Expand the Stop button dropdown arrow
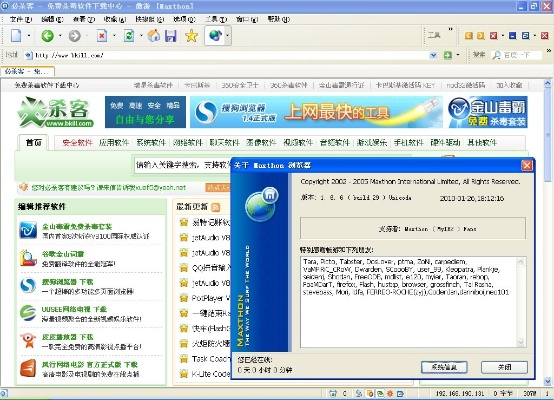This screenshot has height=400, width=554. point(114,36)
